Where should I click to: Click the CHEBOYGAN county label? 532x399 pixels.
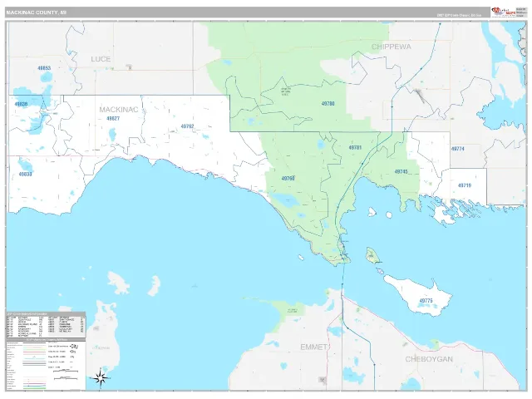click(x=429, y=359)
